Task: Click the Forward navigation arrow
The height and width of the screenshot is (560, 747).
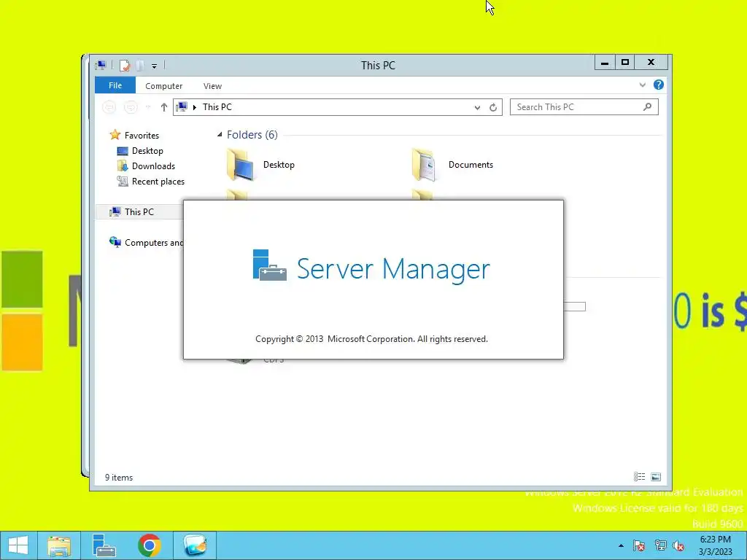Action: tap(131, 107)
